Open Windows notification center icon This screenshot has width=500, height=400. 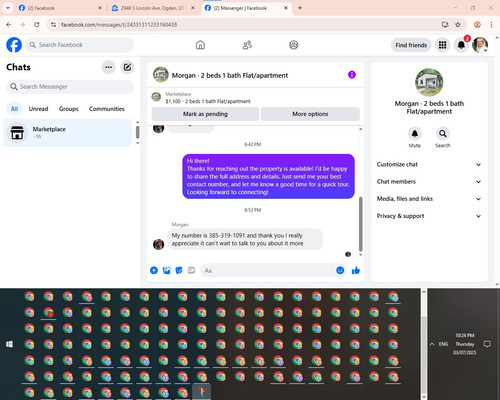(487, 344)
